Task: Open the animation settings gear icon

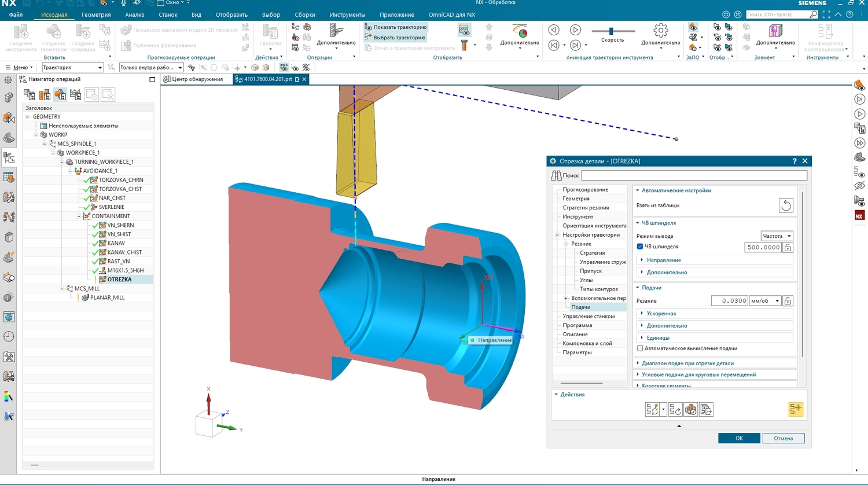Action: click(x=660, y=30)
